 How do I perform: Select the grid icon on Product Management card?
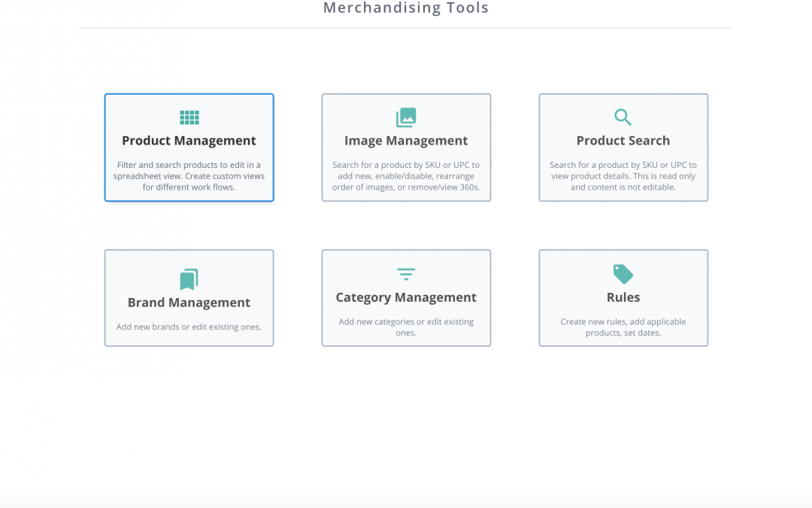189,117
